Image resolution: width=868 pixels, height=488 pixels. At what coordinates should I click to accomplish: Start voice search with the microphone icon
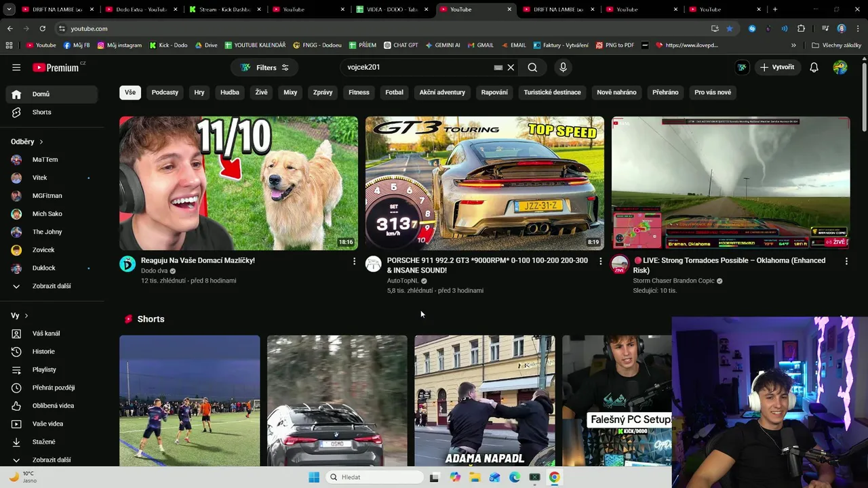563,67
